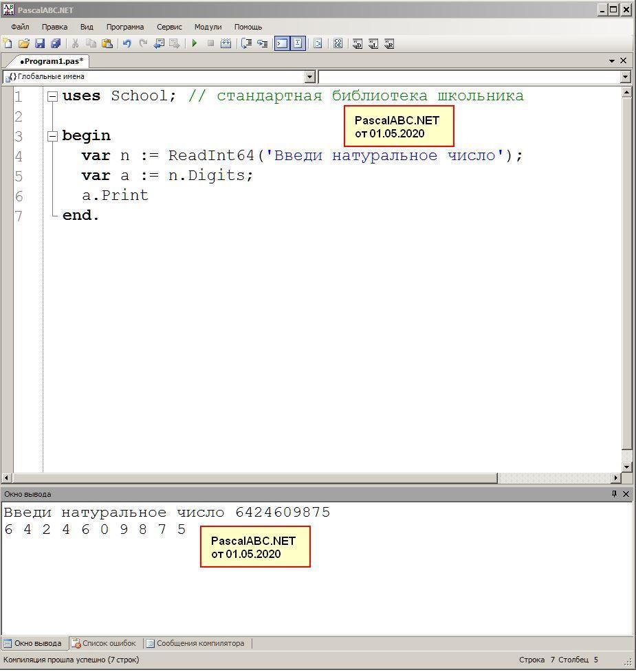The image size is (636, 672).
Task: Click the School unit name on line 1
Action: pyautogui.click(x=140, y=96)
